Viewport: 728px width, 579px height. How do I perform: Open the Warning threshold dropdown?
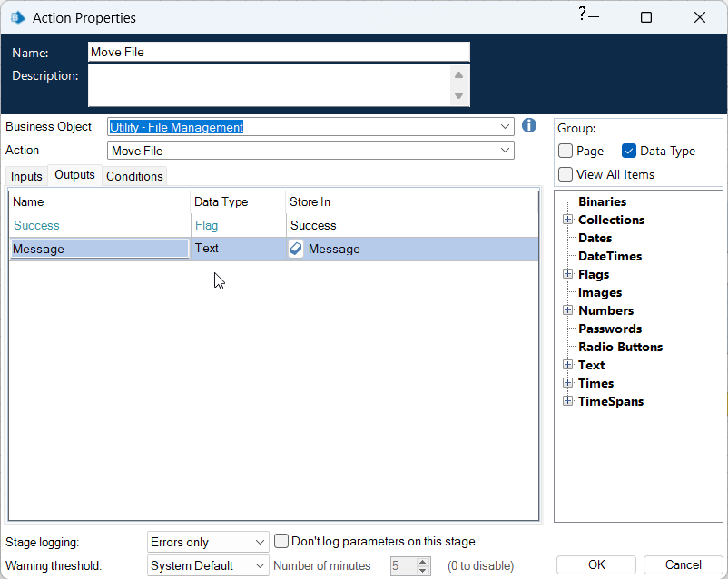(261, 565)
